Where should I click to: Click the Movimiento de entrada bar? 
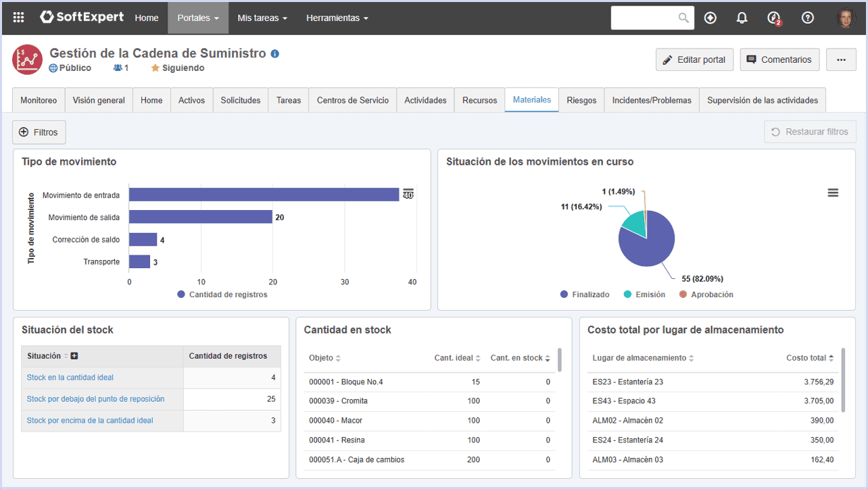[264, 195]
